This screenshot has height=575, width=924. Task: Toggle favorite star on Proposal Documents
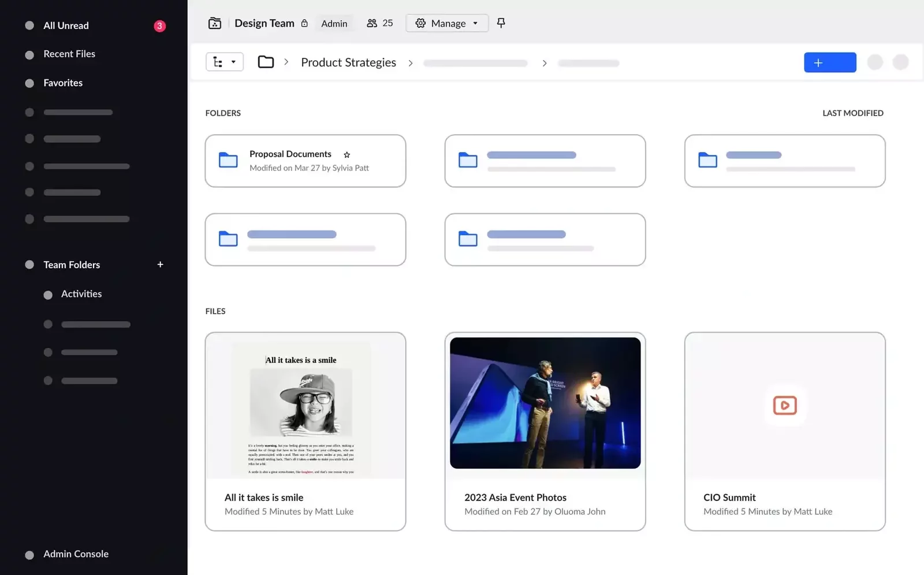click(347, 155)
